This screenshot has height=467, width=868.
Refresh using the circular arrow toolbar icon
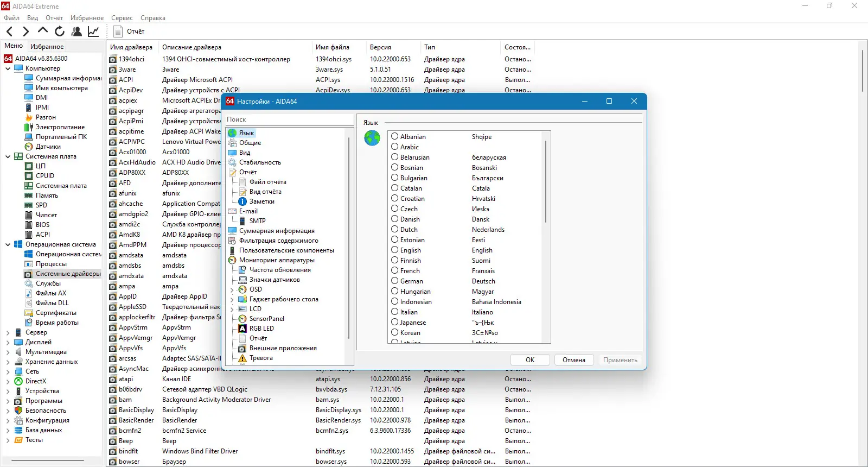pyautogui.click(x=60, y=31)
